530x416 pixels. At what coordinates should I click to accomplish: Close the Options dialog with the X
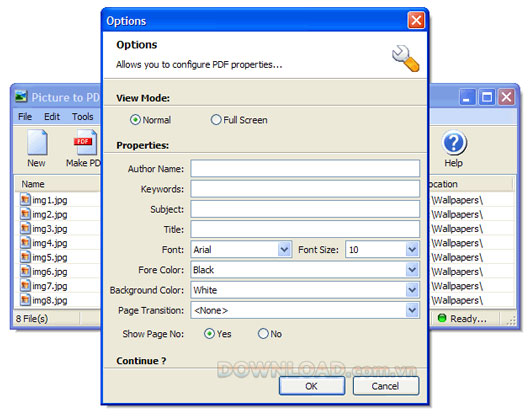pos(416,20)
